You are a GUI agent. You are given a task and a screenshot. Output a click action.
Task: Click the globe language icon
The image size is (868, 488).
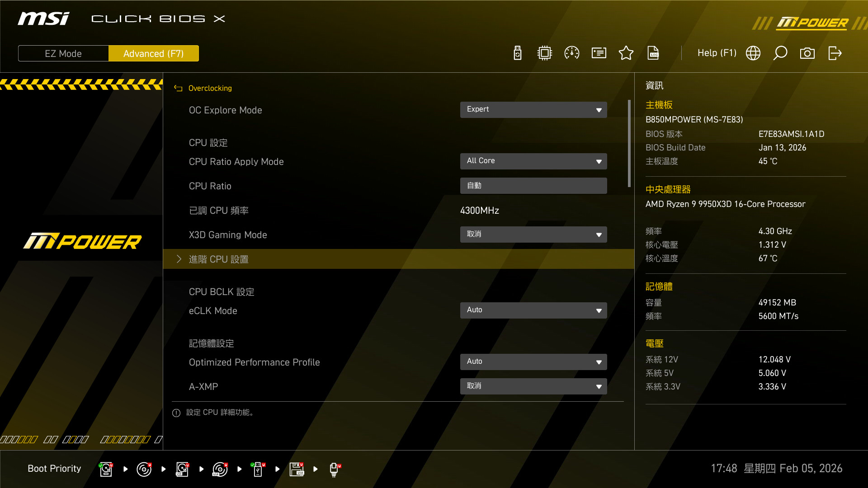tap(753, 53)
